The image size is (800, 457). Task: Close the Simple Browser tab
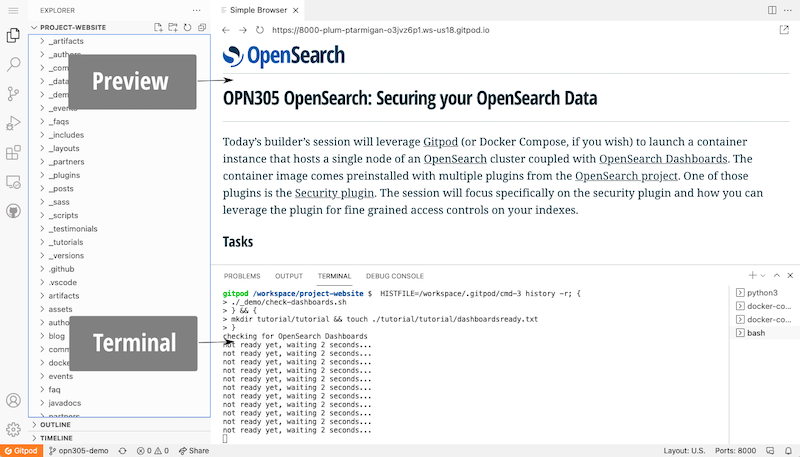[x=295, y=10]
